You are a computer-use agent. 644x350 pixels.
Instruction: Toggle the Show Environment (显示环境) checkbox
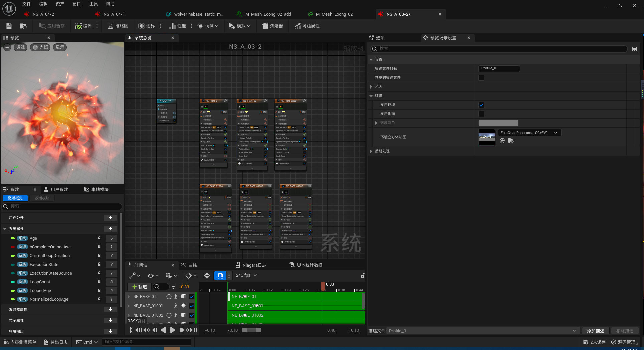(481, 105)
